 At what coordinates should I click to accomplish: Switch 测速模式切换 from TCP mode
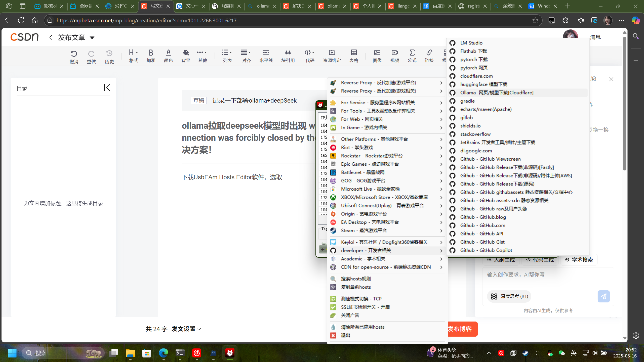361,298
